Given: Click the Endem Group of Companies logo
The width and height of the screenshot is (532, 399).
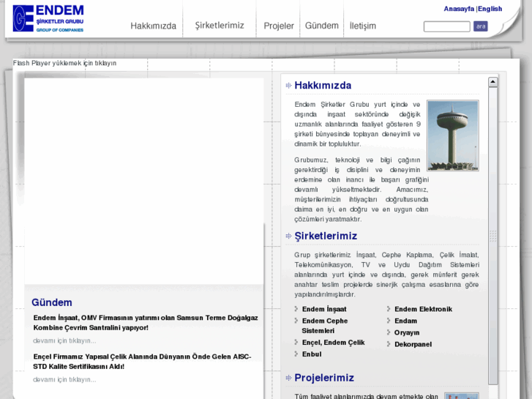Looking at the screenshot, I should (48, 19).
